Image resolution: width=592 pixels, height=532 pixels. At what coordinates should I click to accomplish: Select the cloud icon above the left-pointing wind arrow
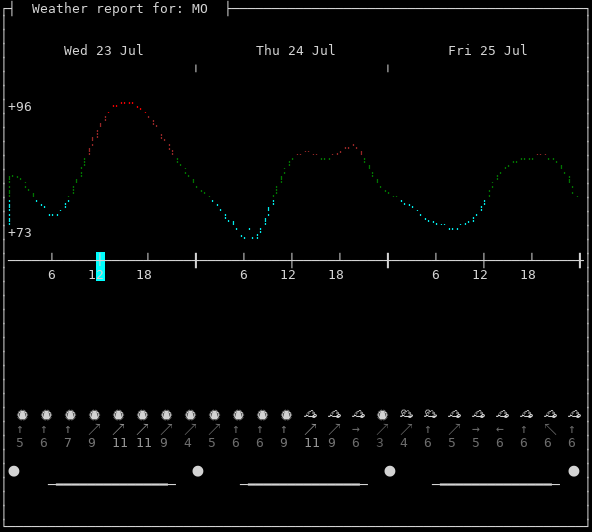click(502, 414)
